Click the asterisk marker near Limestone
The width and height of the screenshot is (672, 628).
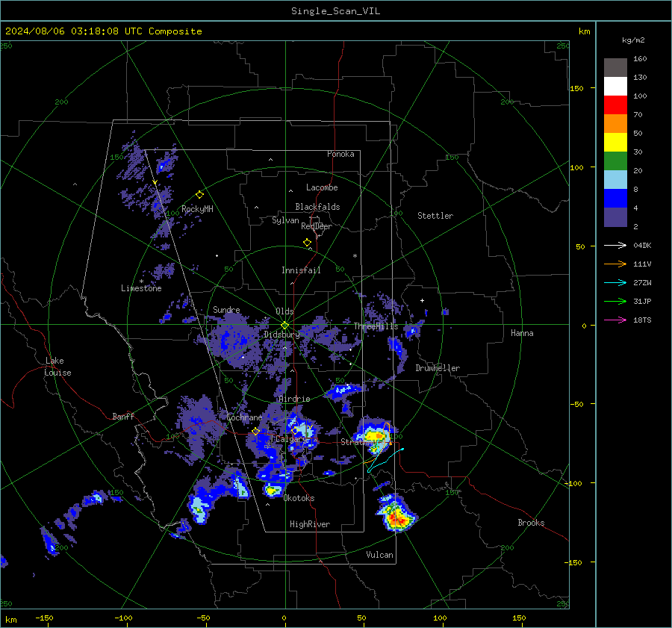click(141, 282)
